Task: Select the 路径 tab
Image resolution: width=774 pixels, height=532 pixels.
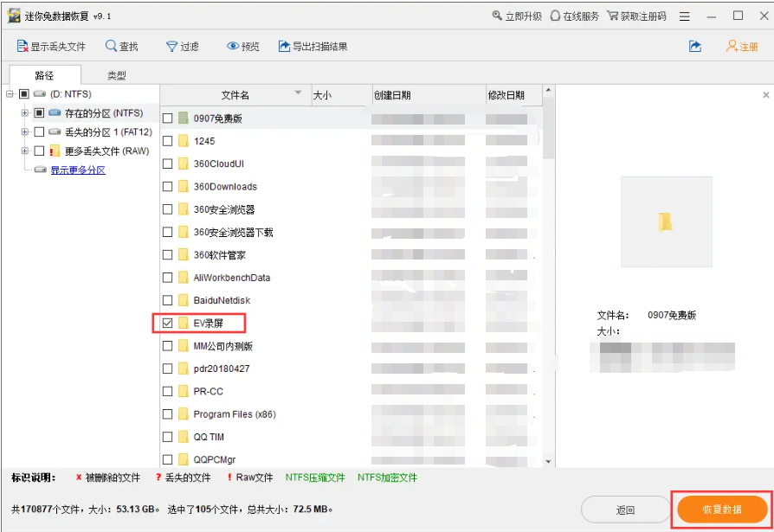Action: point(45,75)
